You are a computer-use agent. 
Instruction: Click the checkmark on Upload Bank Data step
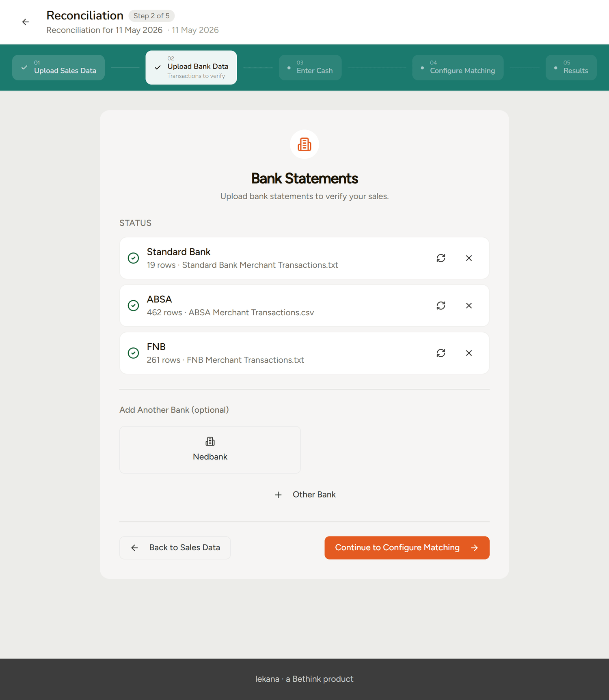point(158,67)
